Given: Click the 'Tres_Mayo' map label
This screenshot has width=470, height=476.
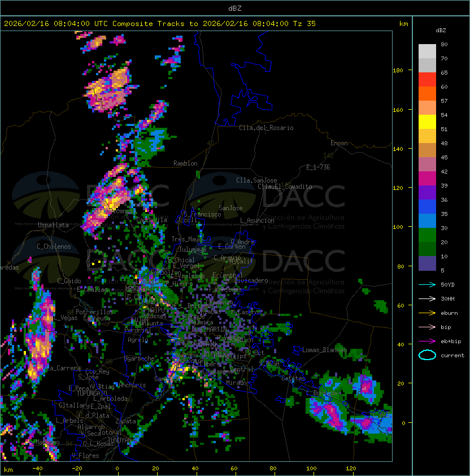Looking at the screenshot, I should coord(186,239).
